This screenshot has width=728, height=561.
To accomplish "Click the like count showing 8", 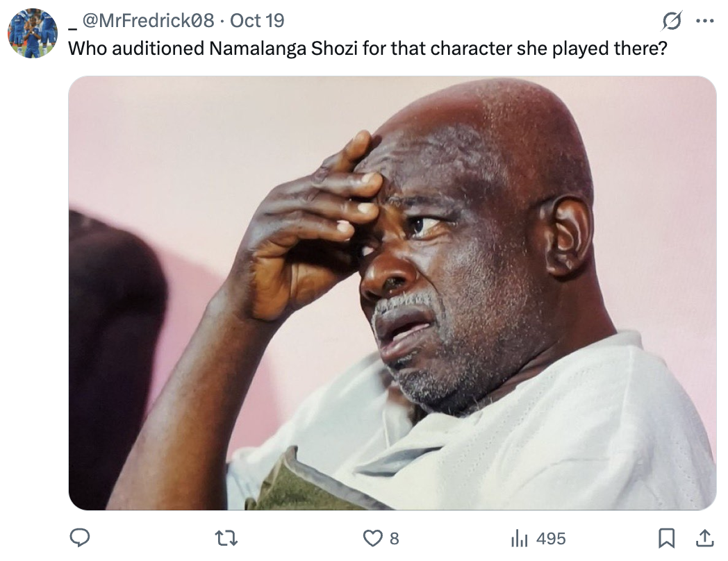I will pyautogui.click(x=394, y=538).
